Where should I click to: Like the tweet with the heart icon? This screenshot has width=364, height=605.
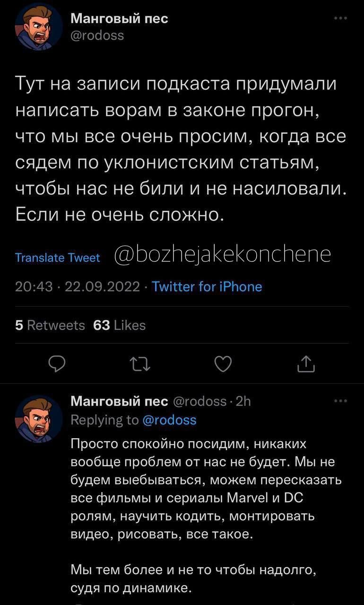224,363
